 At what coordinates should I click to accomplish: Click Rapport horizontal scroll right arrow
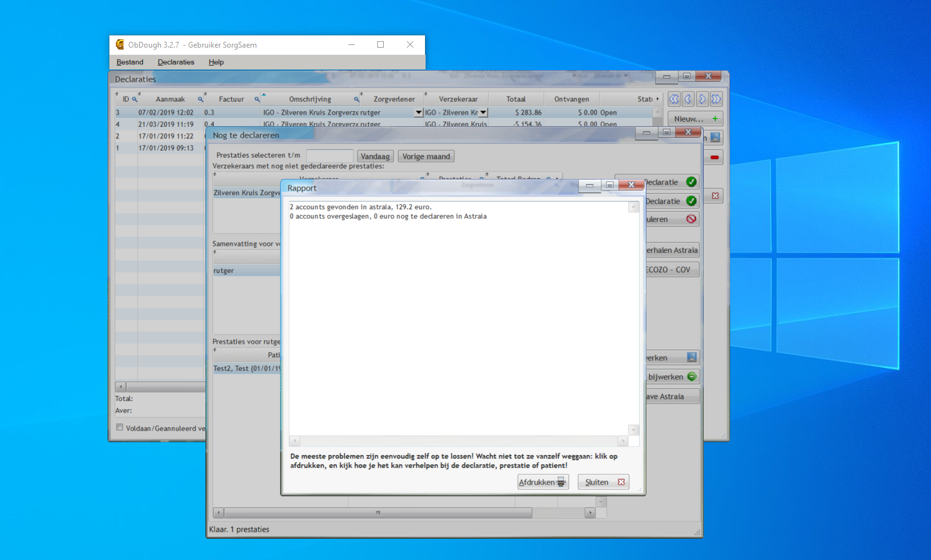click(x=623, y=442)
